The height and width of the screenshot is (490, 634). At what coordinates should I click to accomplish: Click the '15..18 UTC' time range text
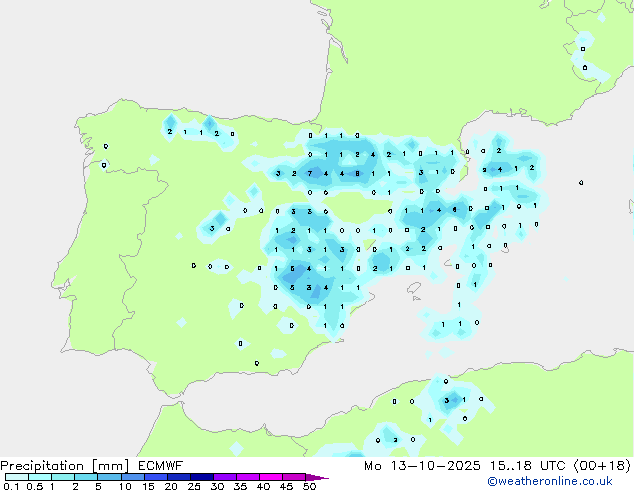pyautogui.click(x=527, y=466)
